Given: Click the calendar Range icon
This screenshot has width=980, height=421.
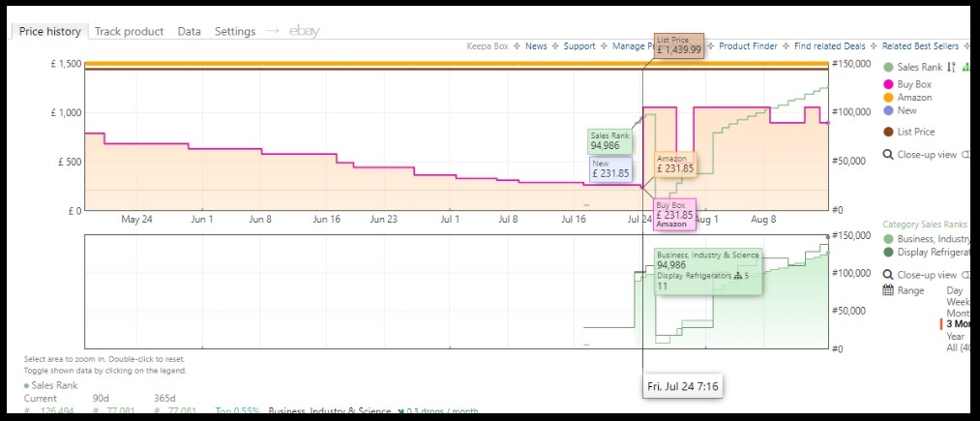Looking at the screenshot, I should tap(888, 290).
